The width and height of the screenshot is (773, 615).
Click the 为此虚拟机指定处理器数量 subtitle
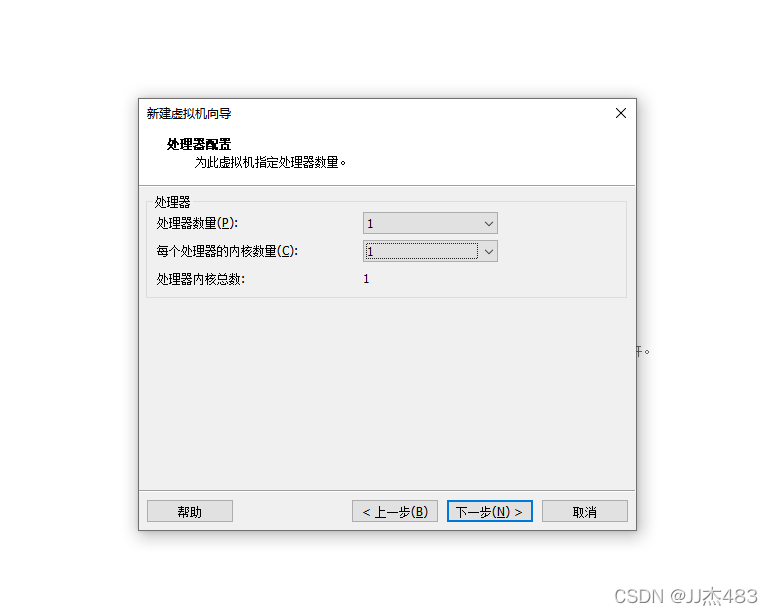tap(270, 163)
